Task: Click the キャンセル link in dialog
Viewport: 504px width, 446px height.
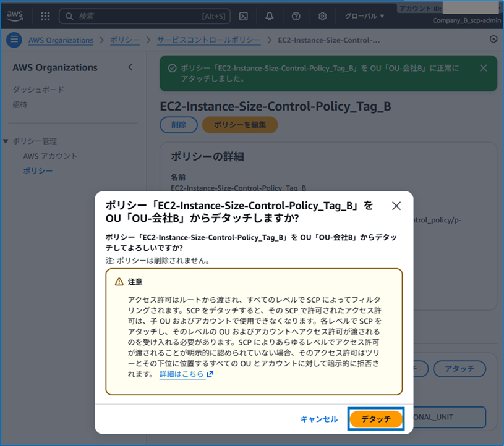Action: tap(318, 418)
